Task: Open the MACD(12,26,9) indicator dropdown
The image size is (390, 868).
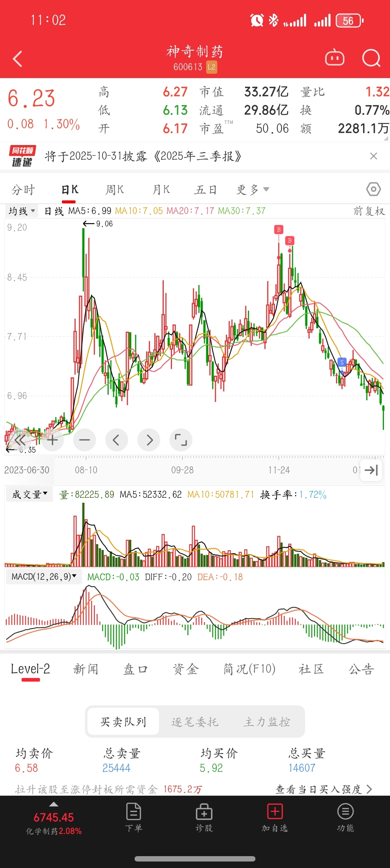Action: click(44, 577)
